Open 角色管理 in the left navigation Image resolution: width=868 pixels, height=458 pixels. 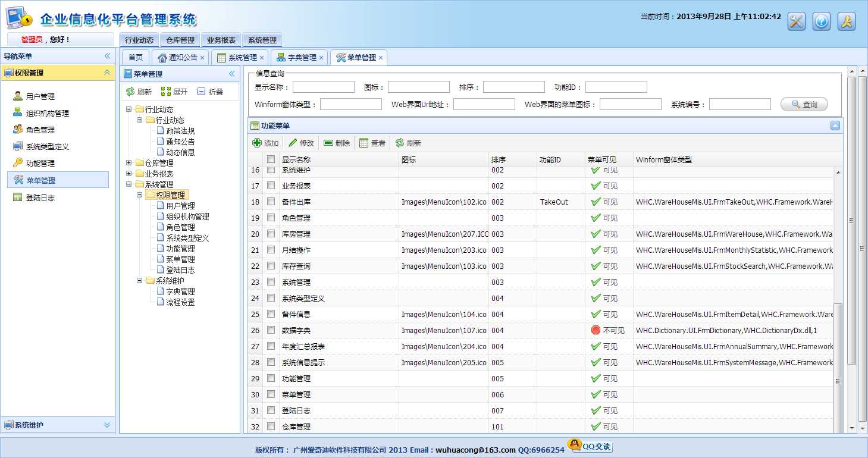pos(40,130)
